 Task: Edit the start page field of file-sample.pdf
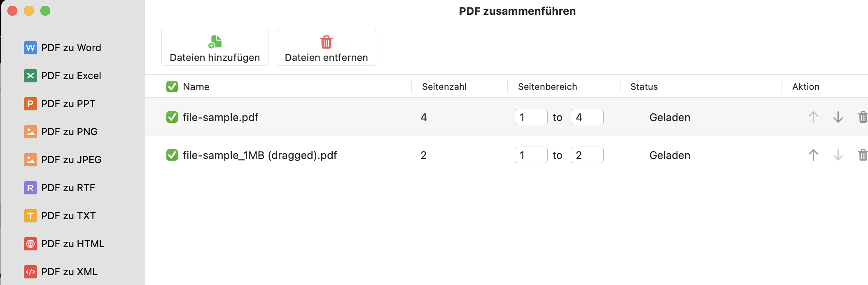532,117
